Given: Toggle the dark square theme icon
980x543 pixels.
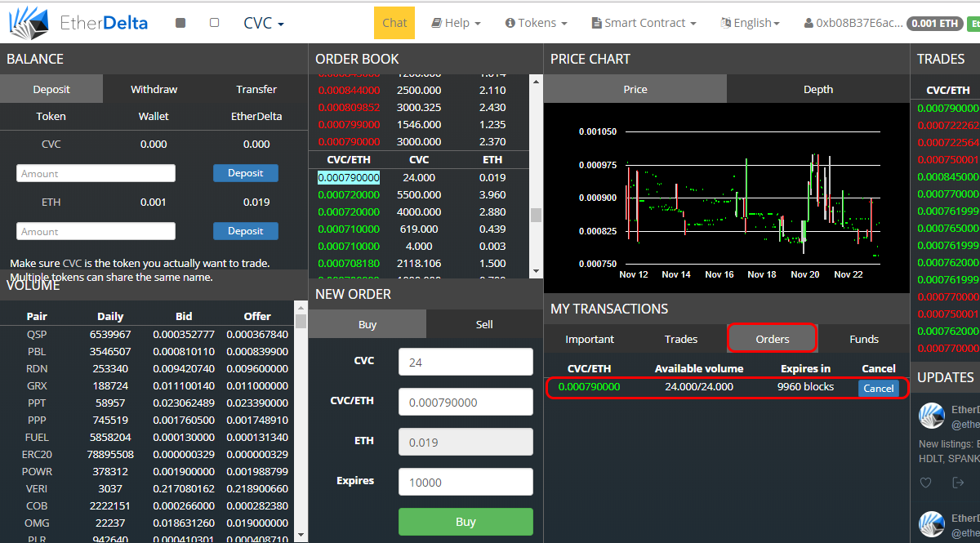Looking at the screenshot, I should point(180,23).
